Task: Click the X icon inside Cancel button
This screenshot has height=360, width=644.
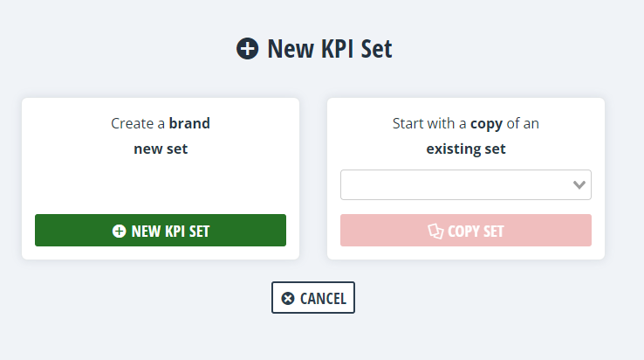Action: click(288, 299)
